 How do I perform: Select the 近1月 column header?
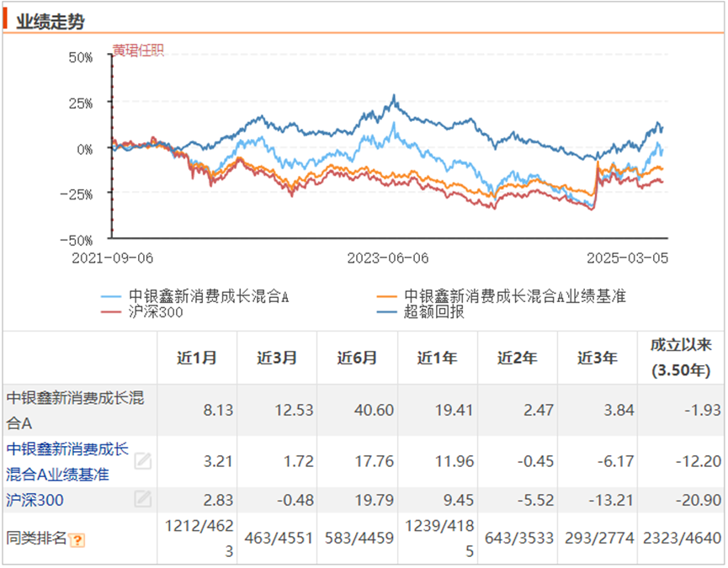point(197,358)
